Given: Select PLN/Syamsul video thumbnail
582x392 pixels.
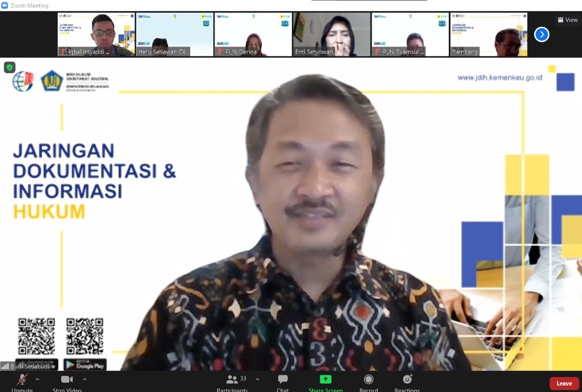Looking at the screenshot, I should pos(410,35).
